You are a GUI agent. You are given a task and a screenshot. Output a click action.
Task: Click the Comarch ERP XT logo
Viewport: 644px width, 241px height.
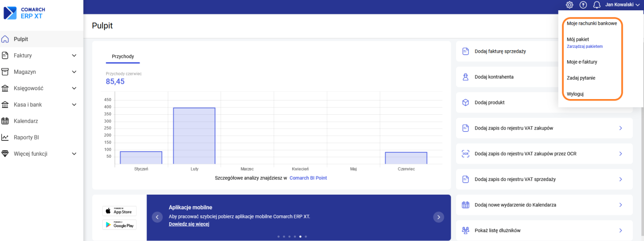[24, 13]
